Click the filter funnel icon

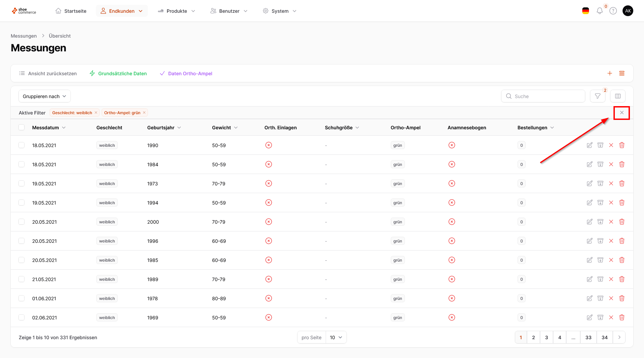pyautogui.click(x=597, y=96)
